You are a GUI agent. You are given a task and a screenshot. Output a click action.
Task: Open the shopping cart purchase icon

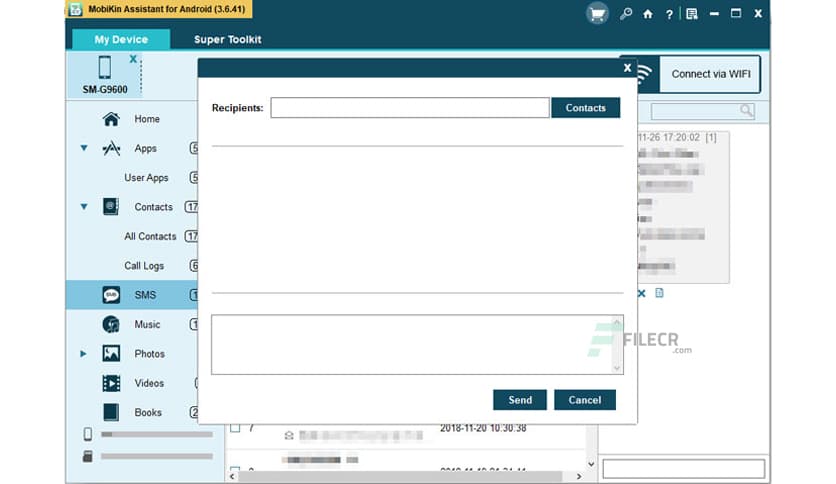[x=597, y=14]
